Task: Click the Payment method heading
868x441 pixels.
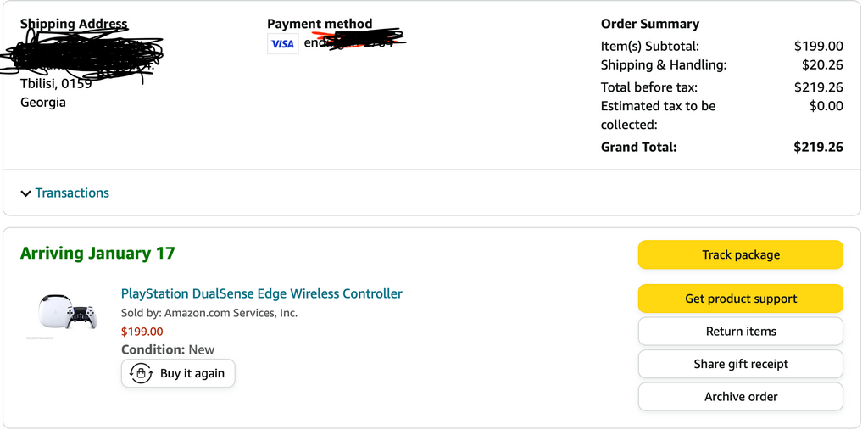Action: (320, 24)
